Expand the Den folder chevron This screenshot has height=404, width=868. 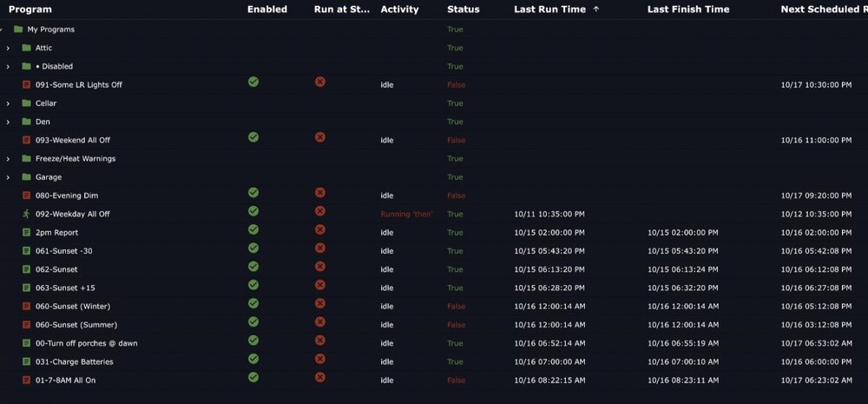tap(8, 122)
